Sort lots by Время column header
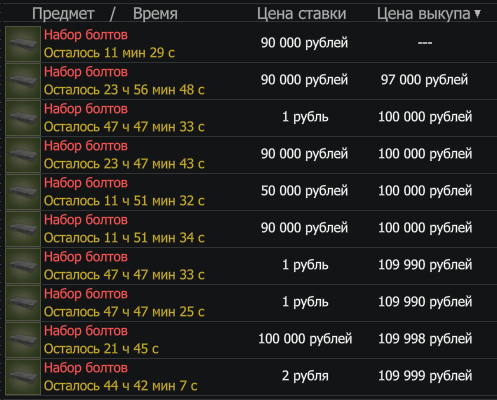The height and width of the screenshot is (400, 497). tap(155, 14)
